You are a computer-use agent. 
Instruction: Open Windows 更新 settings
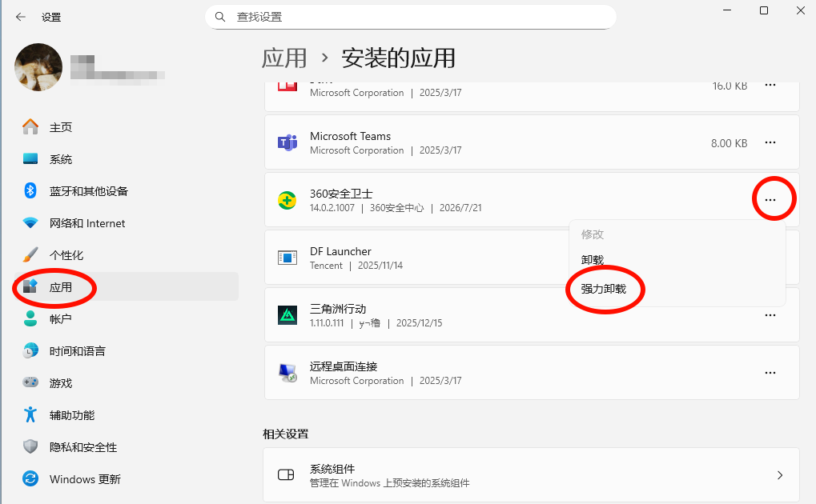(126, 479)
